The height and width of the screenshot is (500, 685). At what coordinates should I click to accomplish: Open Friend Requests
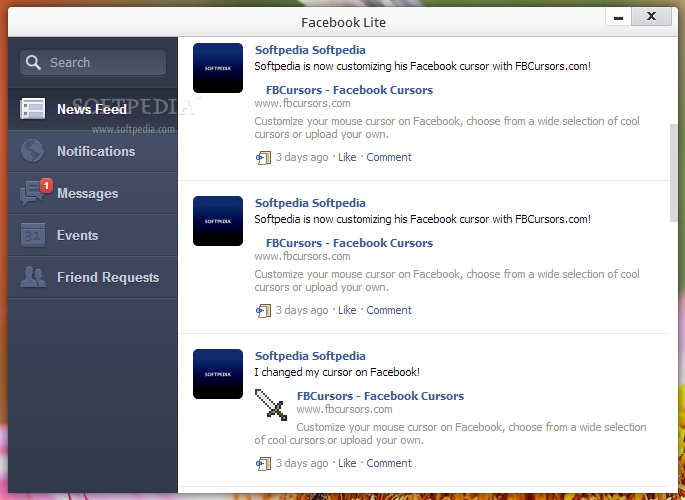[x=93, y=277]
